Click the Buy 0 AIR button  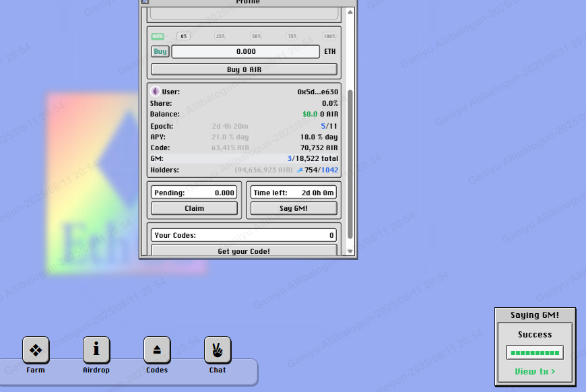[x=244, y=69]
